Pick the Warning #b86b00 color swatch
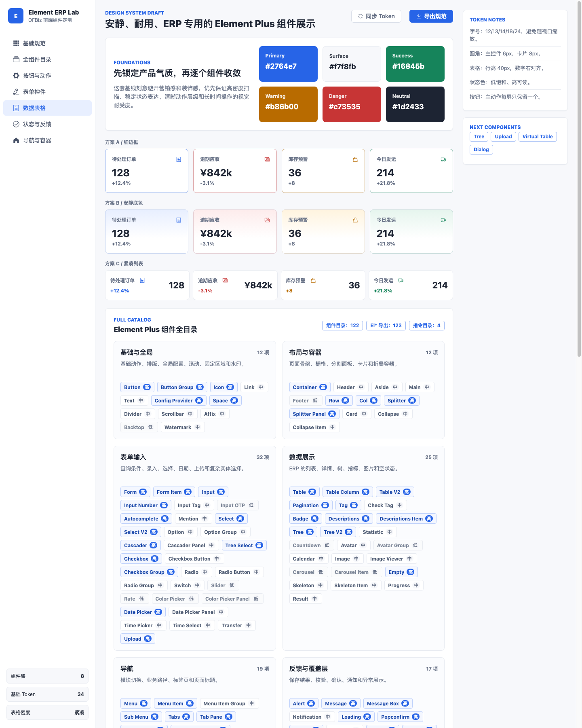This screenshot has height=728, width=582. click(x=288, y=104)
